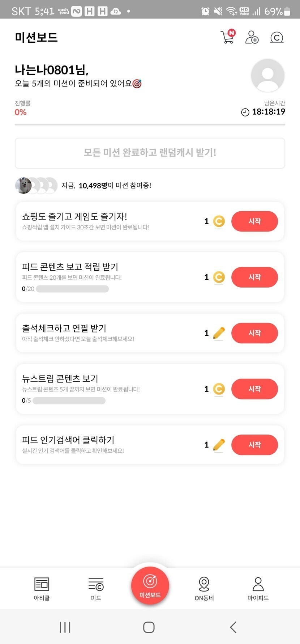Start the 피드 콘텐츠 보고 적립 받기 mission

254,277
